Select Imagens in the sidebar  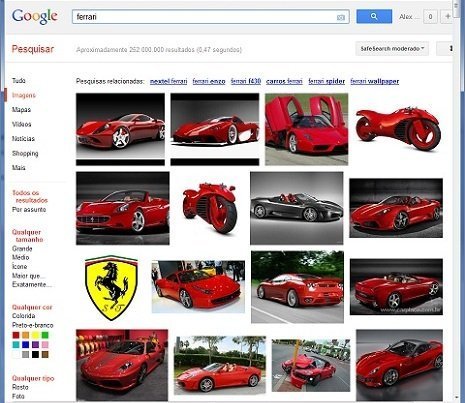(x=24, y=95)
